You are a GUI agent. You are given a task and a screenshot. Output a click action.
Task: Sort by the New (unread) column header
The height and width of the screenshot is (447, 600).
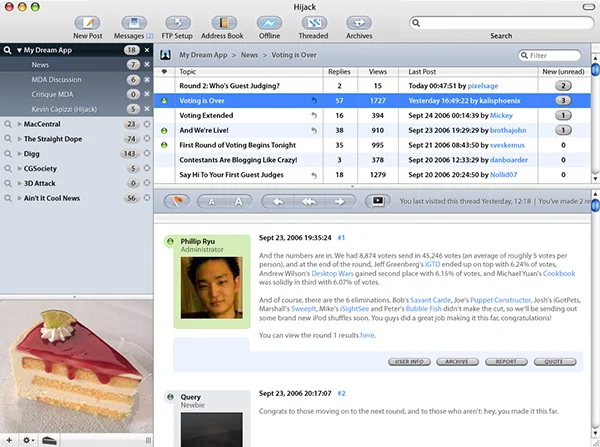click(x=563, y=72)
